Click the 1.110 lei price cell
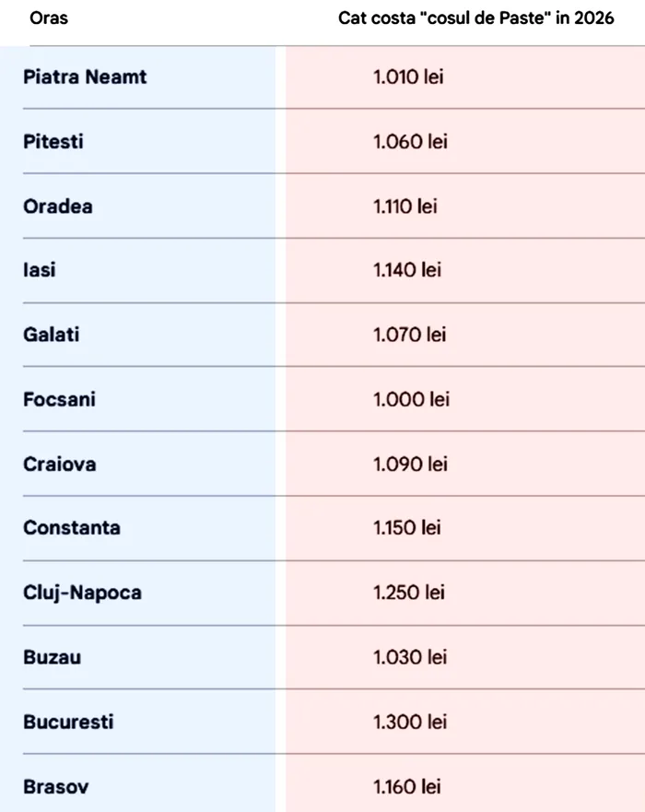The height and width of the screenshot is (812, 645). (x=405, y=206)
